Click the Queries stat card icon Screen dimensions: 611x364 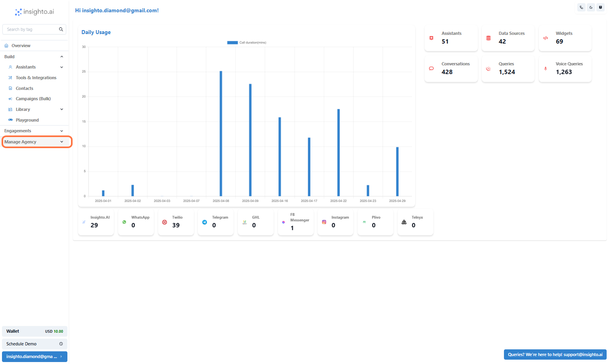click(488, 69)
